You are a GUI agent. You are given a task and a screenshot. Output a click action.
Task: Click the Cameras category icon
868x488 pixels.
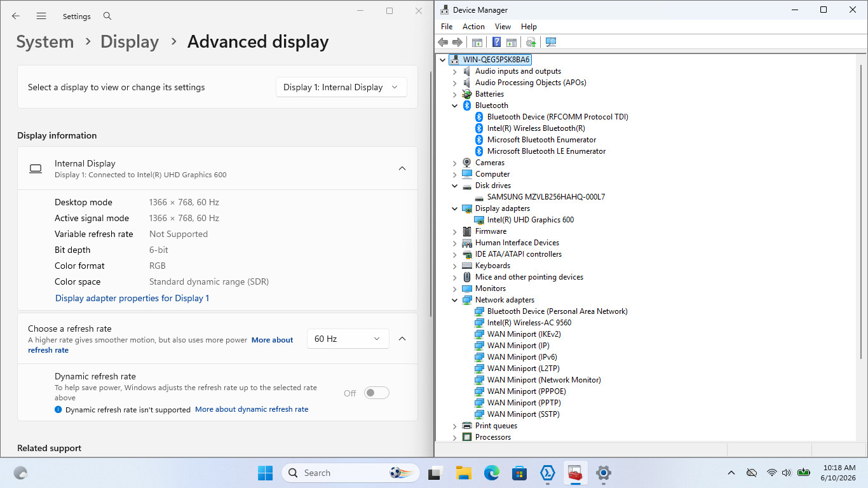[x=468, y=163]
